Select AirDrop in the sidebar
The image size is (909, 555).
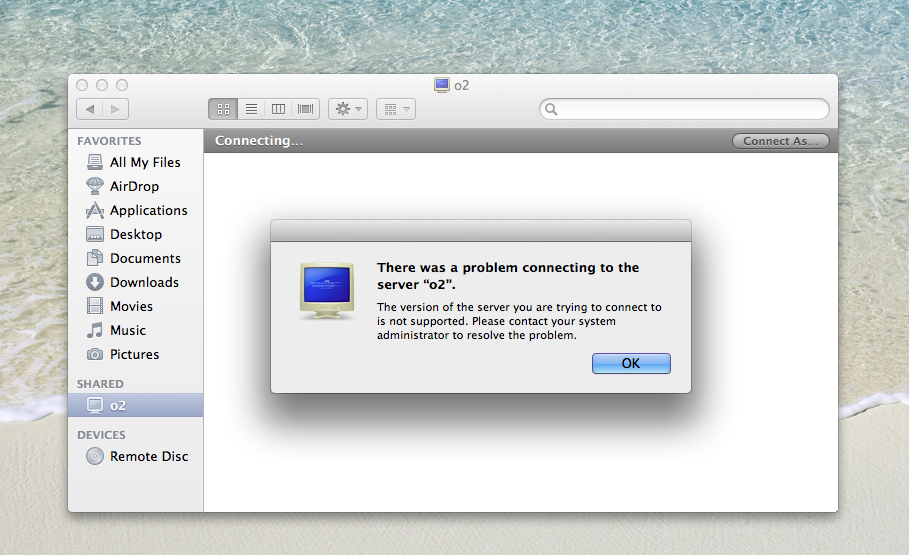coord(136,186)
